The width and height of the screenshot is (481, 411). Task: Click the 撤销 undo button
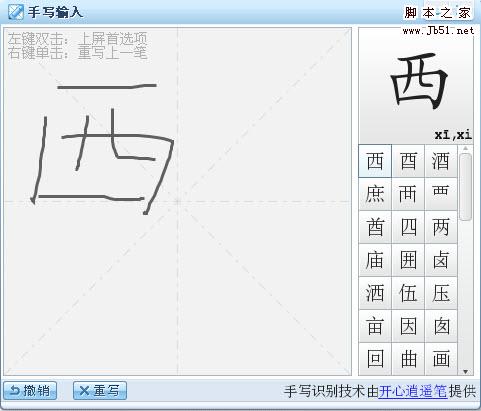tap(30, 390)
